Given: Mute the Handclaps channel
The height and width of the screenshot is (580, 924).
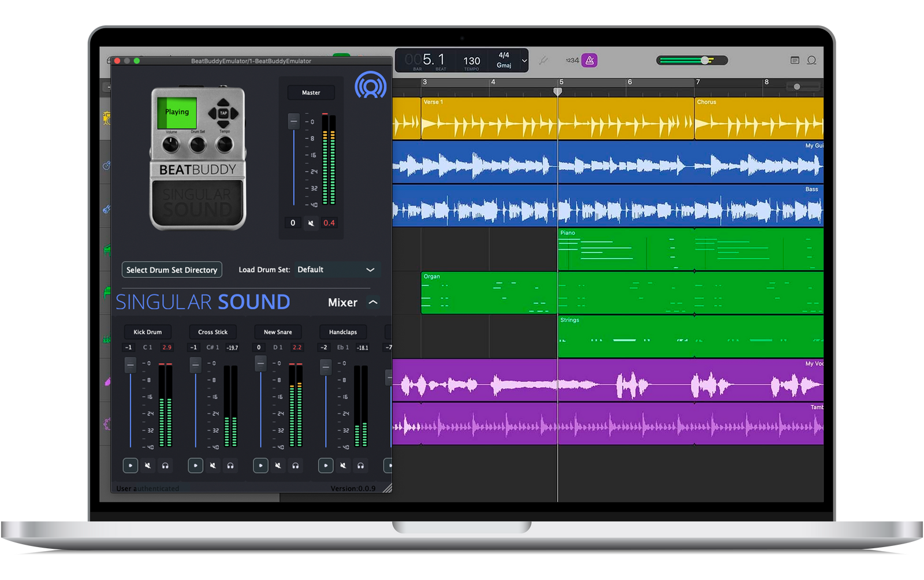Looking at the screenshot, I should 343,466.
